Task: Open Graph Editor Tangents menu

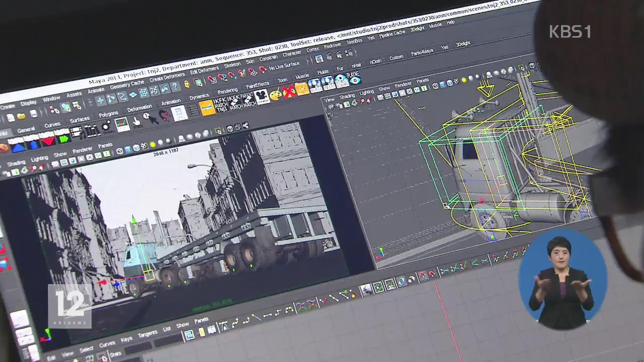Action: (x=147, y=334)
